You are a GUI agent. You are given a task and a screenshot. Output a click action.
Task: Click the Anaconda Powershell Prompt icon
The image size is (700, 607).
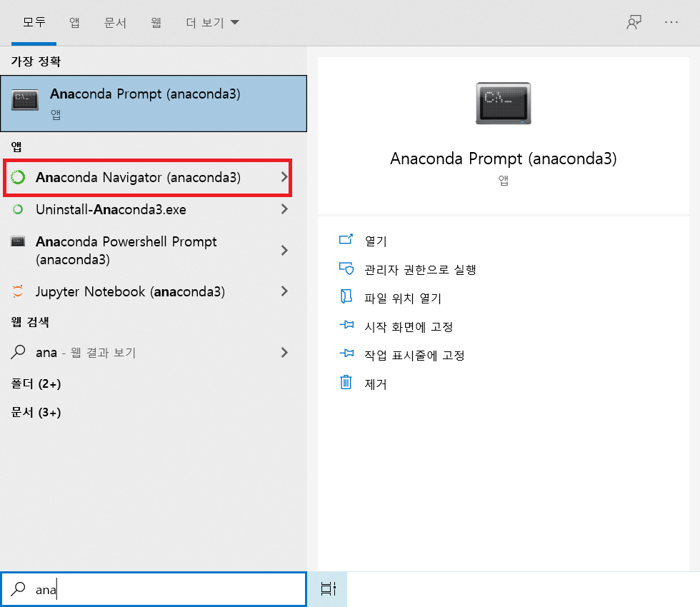coord(18,241)
